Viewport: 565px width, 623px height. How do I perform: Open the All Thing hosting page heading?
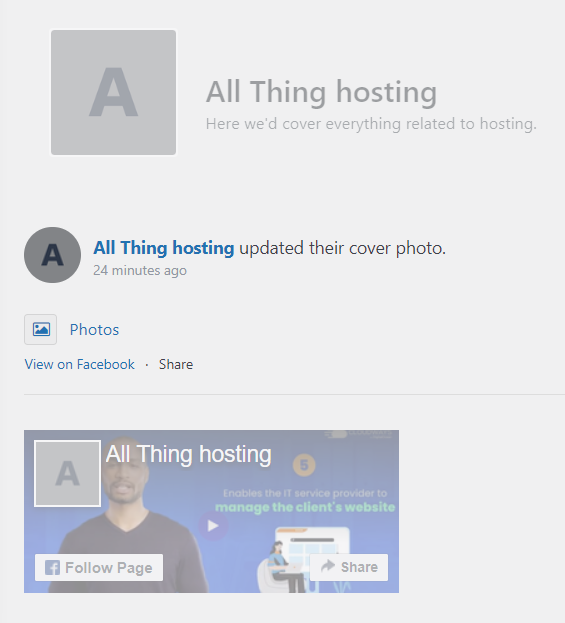[x=321, y=92]
